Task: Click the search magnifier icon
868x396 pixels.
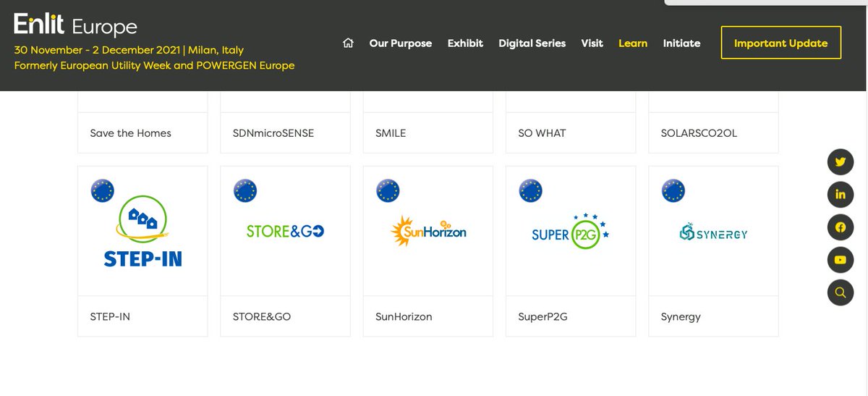Action: tap(841, 292)
